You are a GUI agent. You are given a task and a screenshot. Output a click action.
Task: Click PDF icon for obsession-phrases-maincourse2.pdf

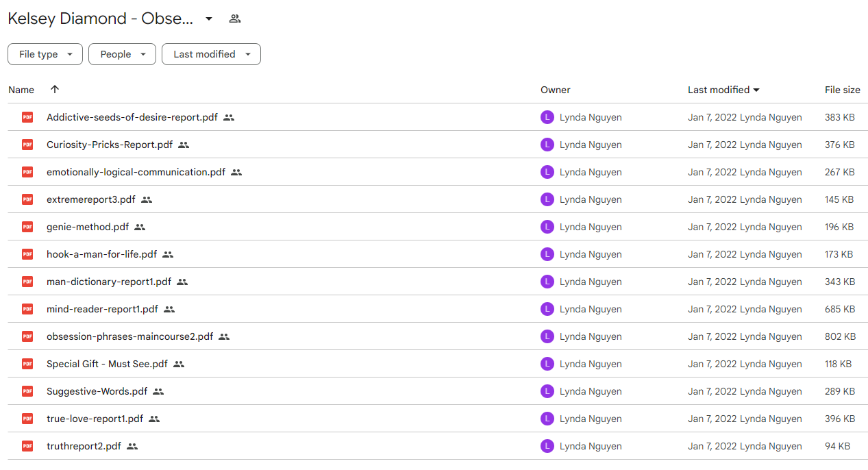coord(27,336)
